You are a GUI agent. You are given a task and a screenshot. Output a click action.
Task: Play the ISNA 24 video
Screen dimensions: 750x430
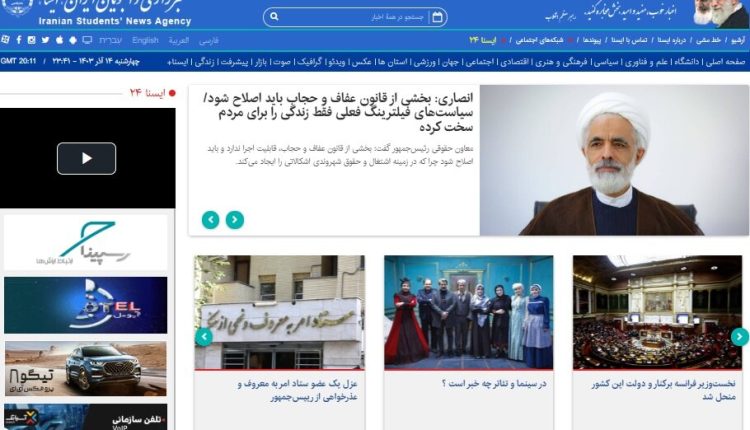click(87, 158)
